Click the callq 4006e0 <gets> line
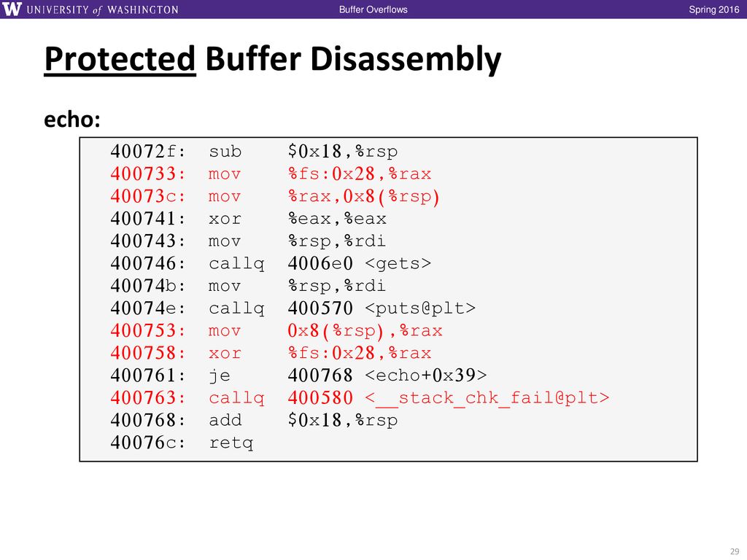747x560 pixels. [x=271, y=263]
